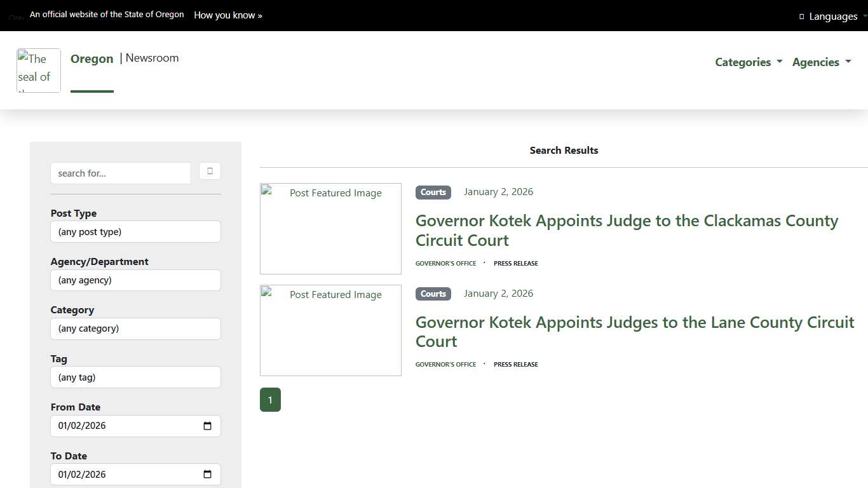
Task: Open the Clackamas County Circuit Court article
Action: coord(627,230)
